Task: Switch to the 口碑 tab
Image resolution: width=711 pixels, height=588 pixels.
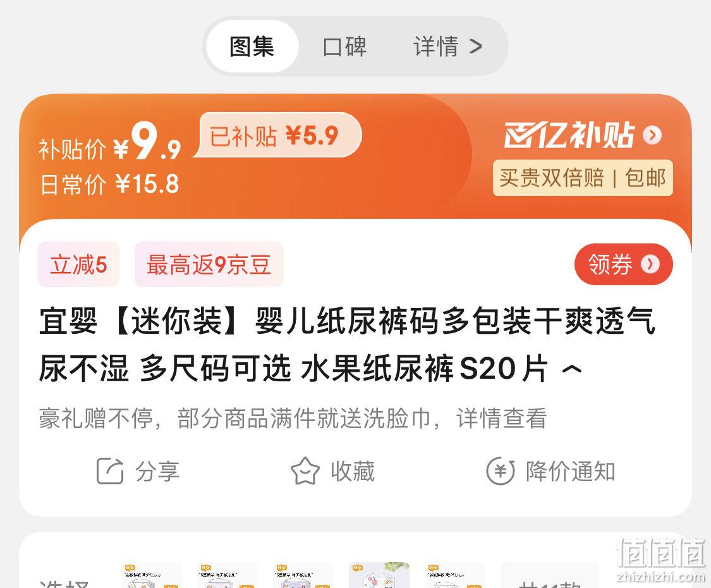Action: click(x=344, y=46)
